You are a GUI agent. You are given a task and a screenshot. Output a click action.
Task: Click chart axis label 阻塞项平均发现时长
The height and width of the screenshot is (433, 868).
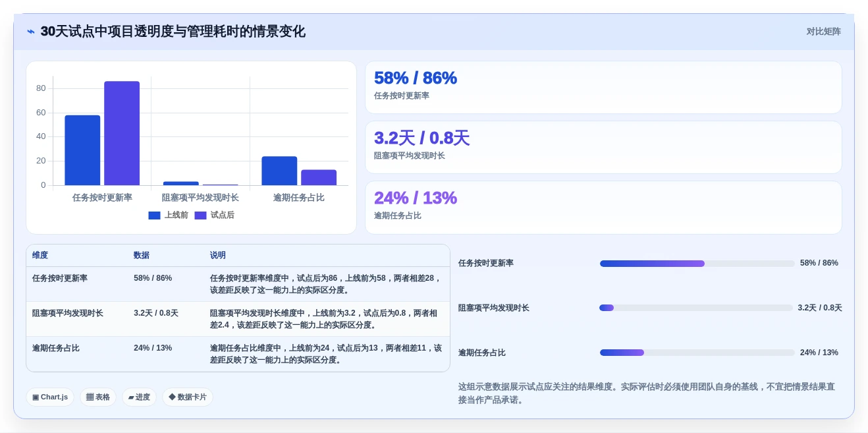tap(200, 198)
